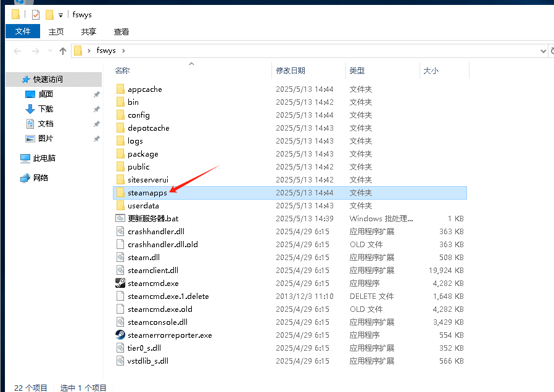Open 桌面 in navigation pane
Image resolution: width=554 pixels, height=392 pixels.
[x=46, y=94]
